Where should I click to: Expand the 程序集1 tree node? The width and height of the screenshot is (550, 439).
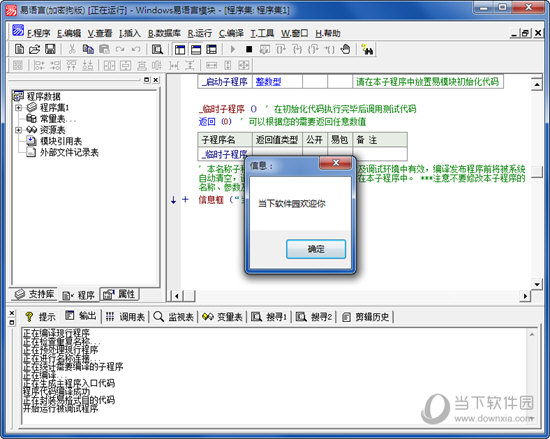tap(18, 108)
